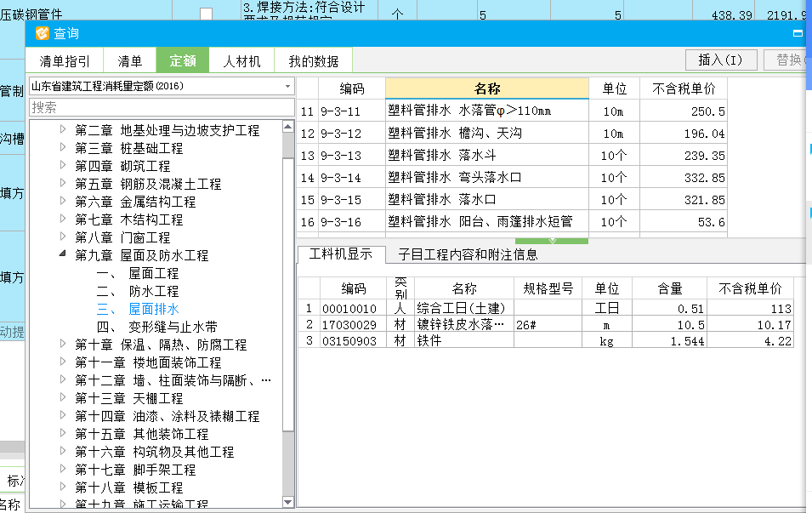Open 山东省建筑工程消耗量定额 dropdown
Screen dimensions: 812x513
tap(288, 86)
